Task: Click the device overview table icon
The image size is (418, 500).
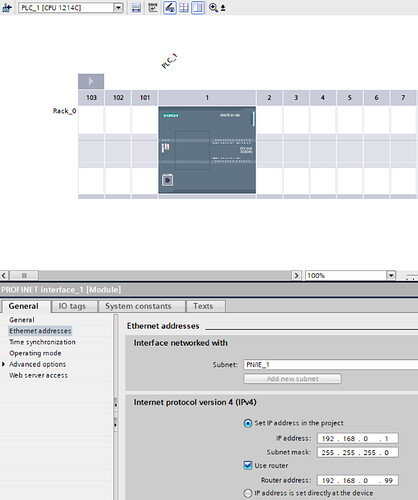Action: pos(136,7)
